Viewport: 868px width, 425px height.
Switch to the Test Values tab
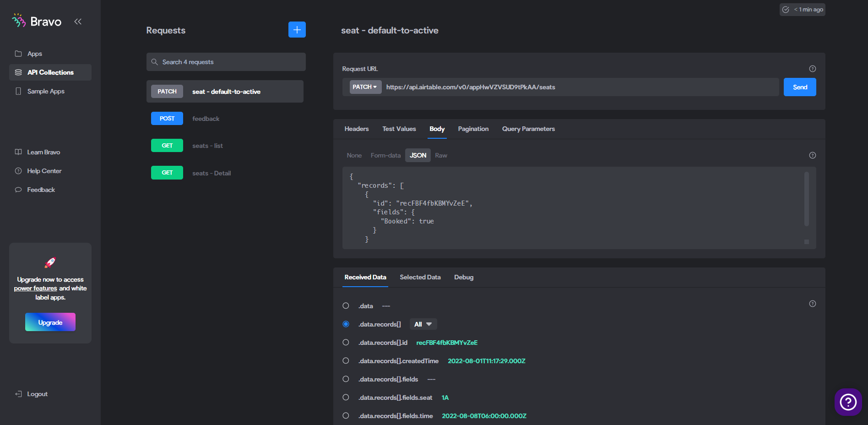[399, 129]
